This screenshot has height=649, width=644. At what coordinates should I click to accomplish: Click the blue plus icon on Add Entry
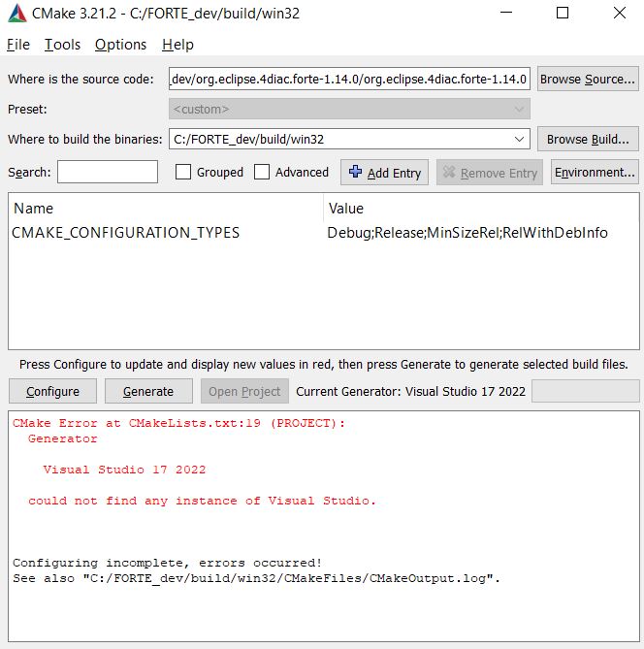pos(355,172)
